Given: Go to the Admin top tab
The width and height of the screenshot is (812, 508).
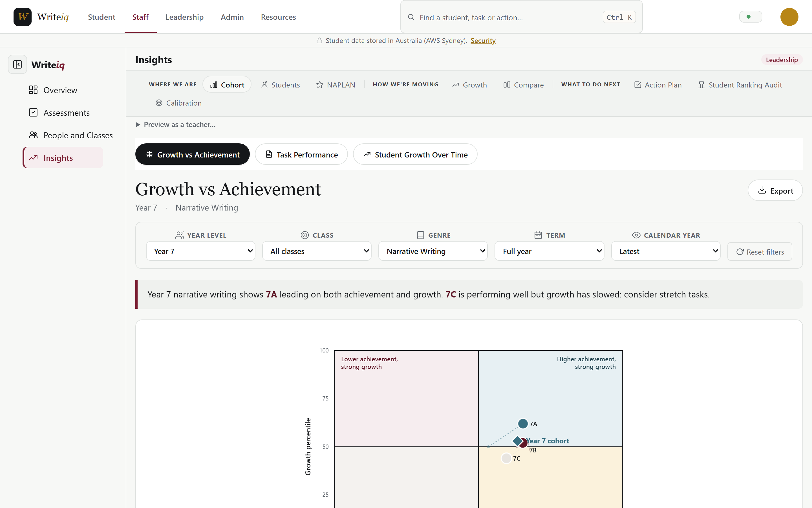Looking at the screenshot, I should (232, 17).
